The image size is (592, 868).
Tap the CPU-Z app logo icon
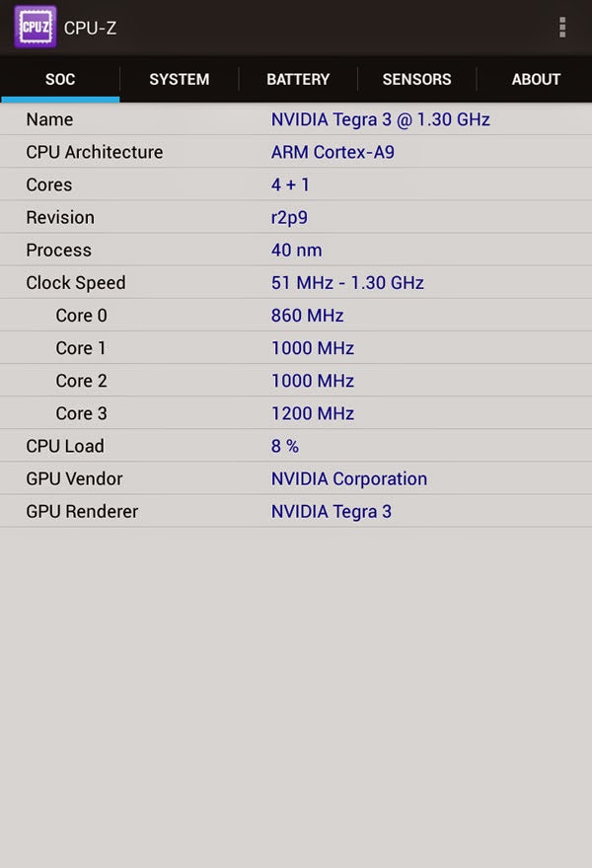click(35, 27)
